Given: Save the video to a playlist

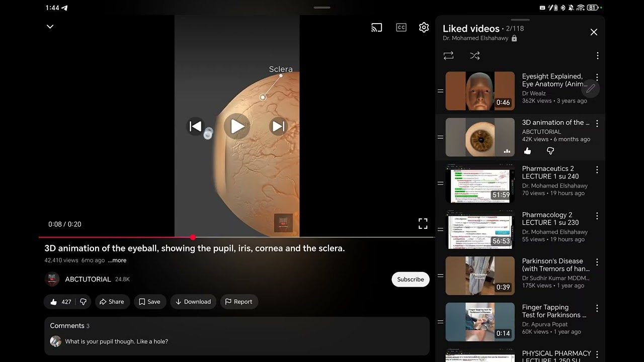Looking at the screenshot, I should click(x=149, y=302).
